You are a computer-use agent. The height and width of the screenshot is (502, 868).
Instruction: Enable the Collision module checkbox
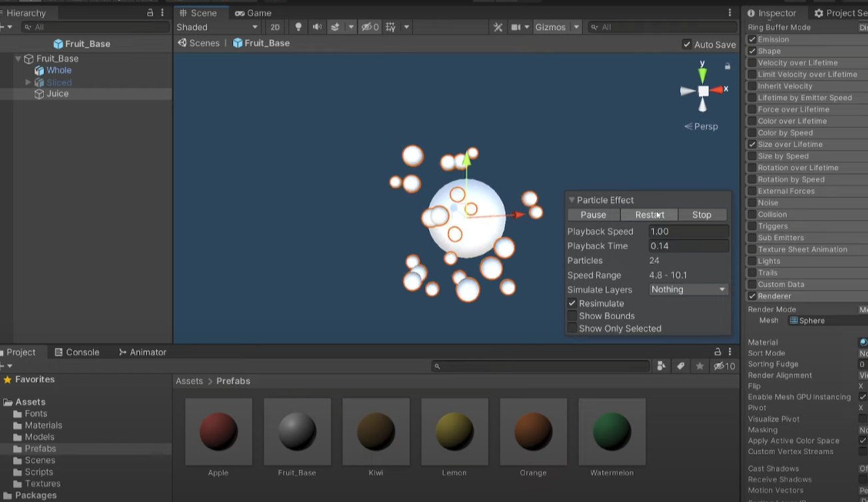click(752, 215)
